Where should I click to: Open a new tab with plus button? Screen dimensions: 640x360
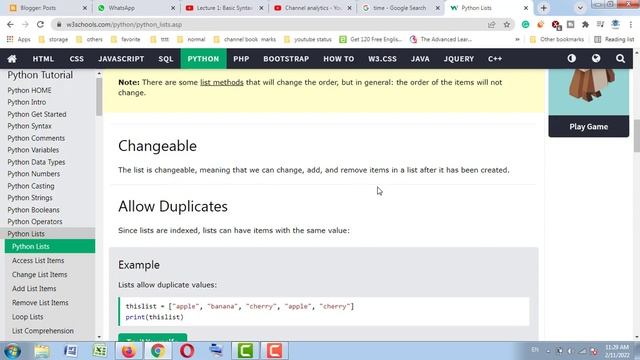(544, 8)
